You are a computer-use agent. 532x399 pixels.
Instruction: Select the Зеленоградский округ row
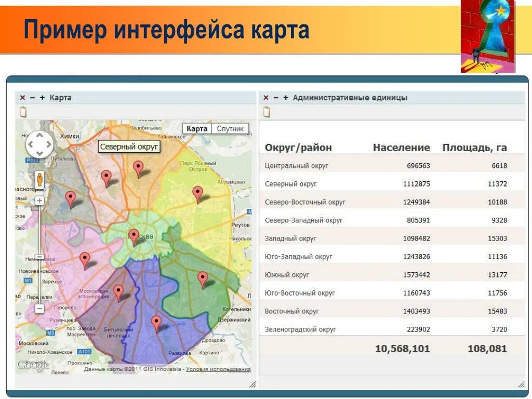[x=392, y=329]
